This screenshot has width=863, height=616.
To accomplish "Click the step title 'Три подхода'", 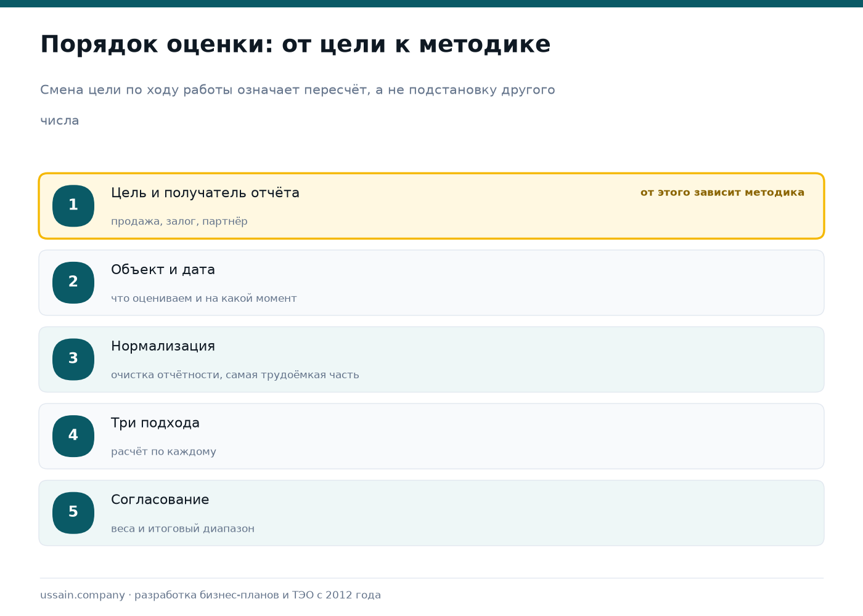I will 155,423.
